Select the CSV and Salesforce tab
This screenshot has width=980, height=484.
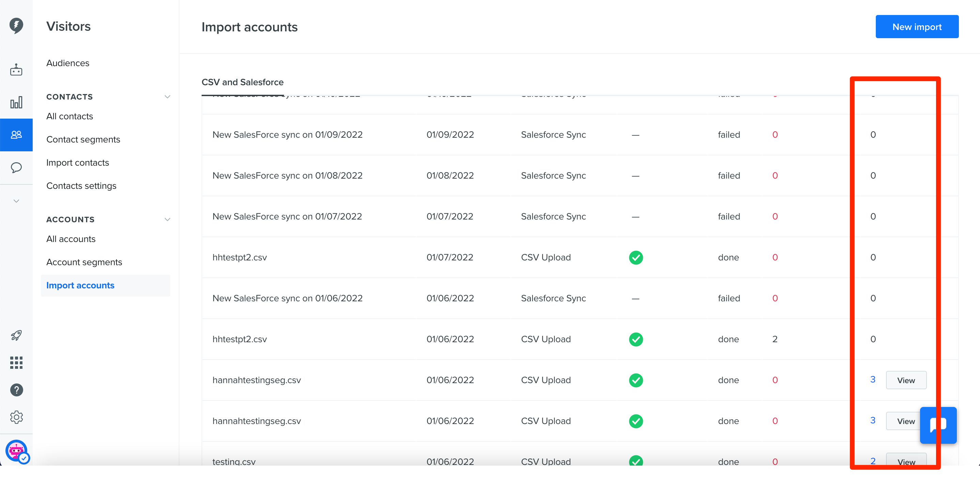[242, 82]
